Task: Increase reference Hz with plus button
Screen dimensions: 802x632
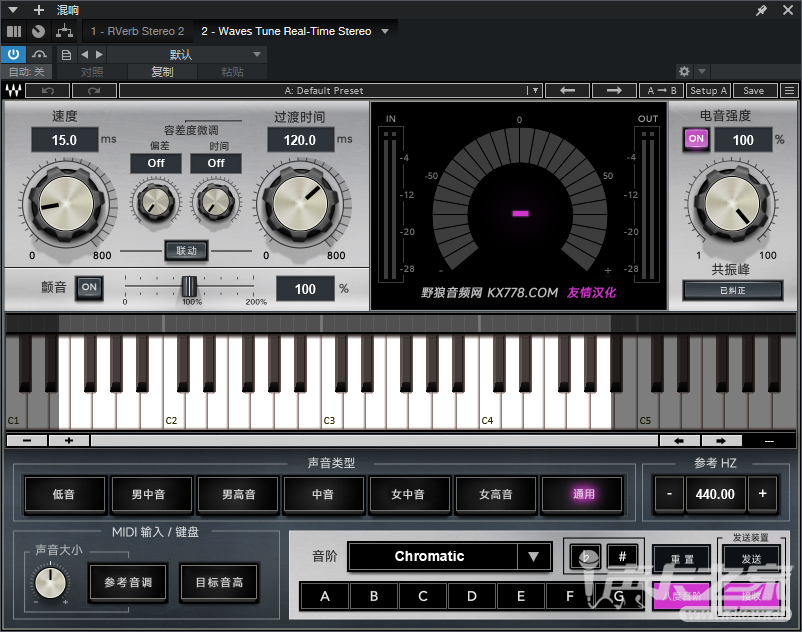Action: point(763,494)
